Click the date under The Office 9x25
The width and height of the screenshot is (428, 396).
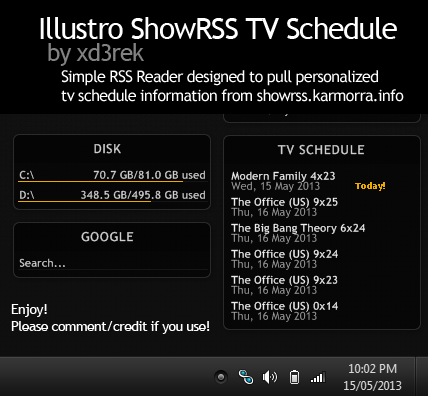(274, 212)
